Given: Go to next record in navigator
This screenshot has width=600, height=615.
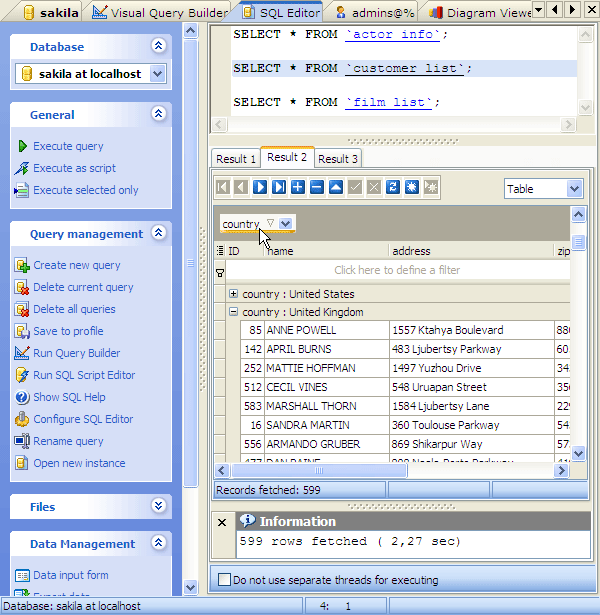Looking at the screenshot, I should pos(260,187).
